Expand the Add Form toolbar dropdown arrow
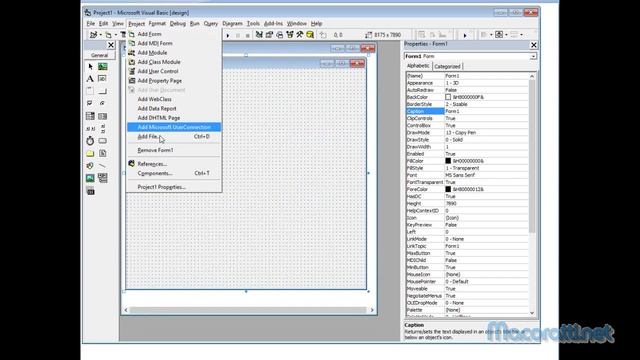The width and height of the screenshot is (640, 360). pyautogui.click(x=116, y=35)
